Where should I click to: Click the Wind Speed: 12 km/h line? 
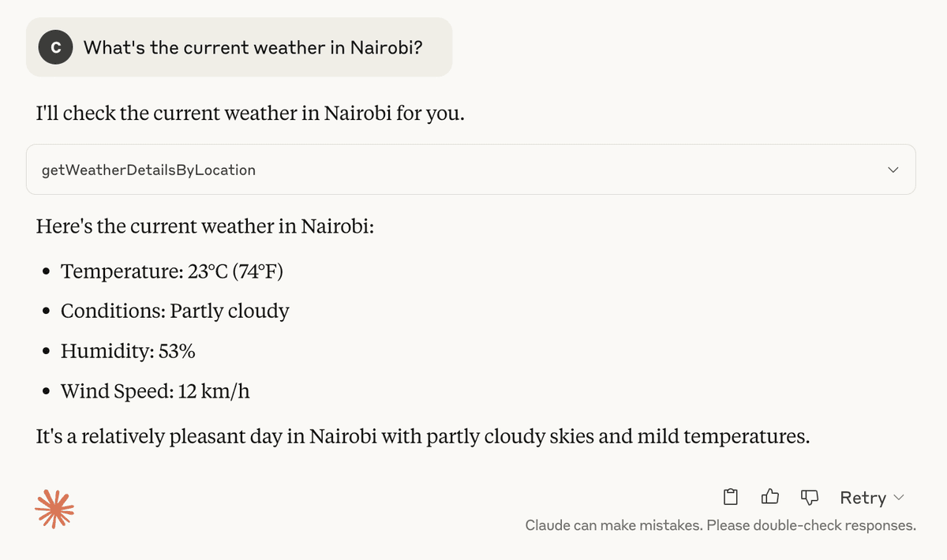(x=155, y=390)
